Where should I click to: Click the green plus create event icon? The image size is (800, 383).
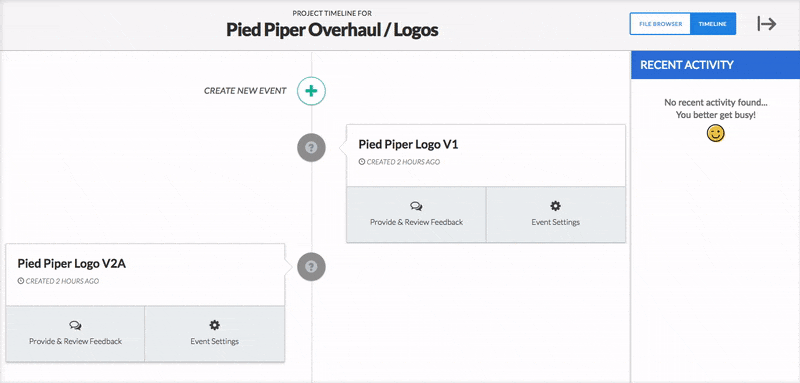coord(311,91)
